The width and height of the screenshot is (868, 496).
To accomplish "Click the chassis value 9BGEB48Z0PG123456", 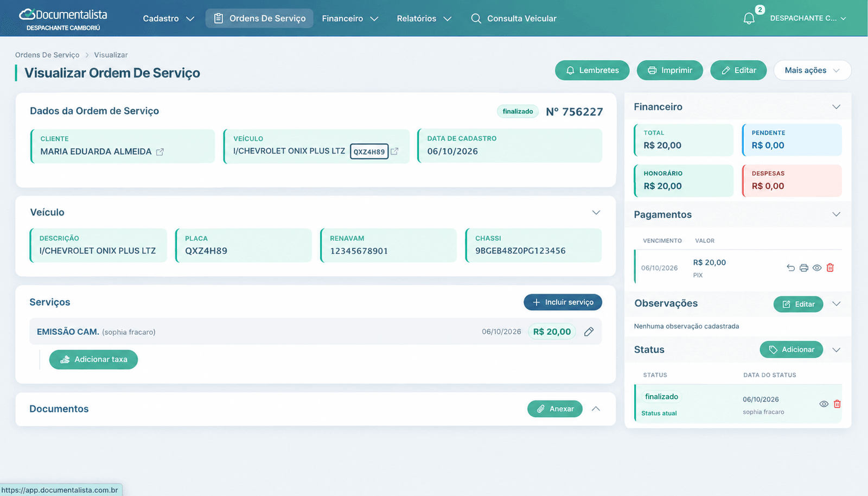I will click(520, 251).
